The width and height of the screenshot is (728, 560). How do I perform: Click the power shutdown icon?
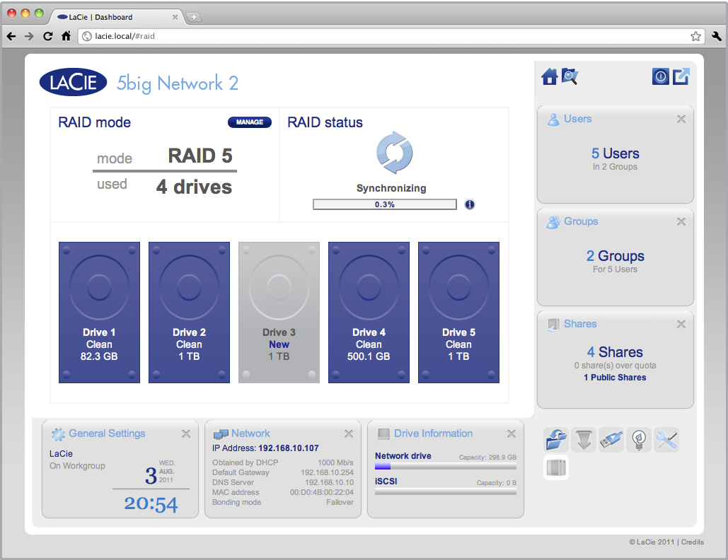(x=661, y=77)
